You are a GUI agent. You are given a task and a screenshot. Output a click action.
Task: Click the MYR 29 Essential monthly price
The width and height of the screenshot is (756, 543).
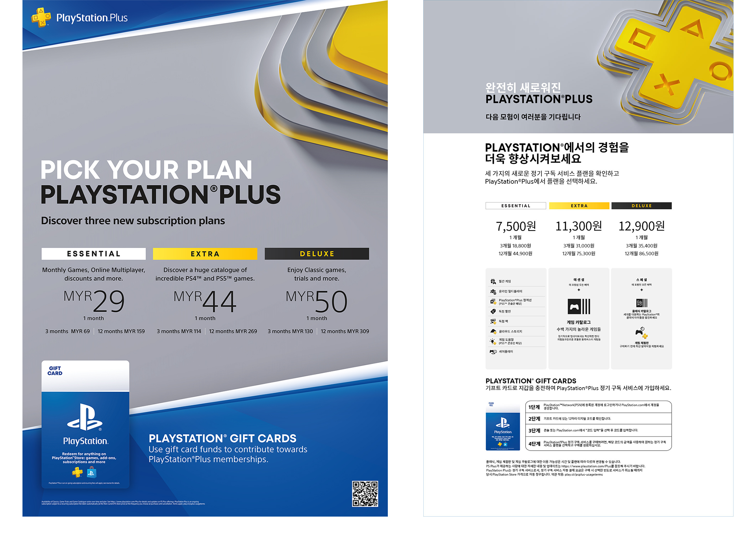[x=94, y=302]
